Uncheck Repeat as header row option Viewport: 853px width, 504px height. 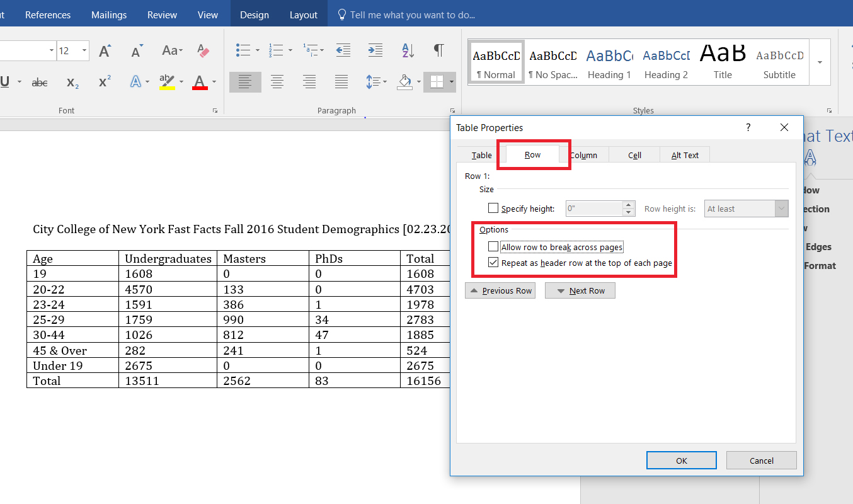point(493,263)
